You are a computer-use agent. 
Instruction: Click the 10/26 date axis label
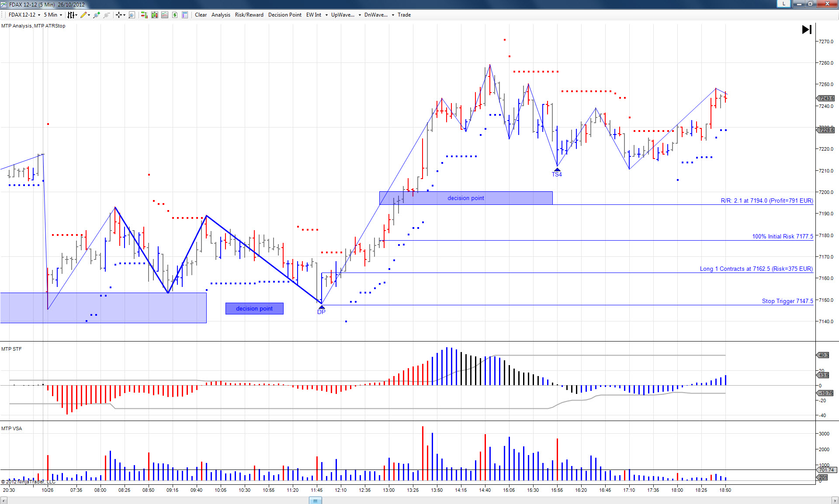click(x=48, y=490)
